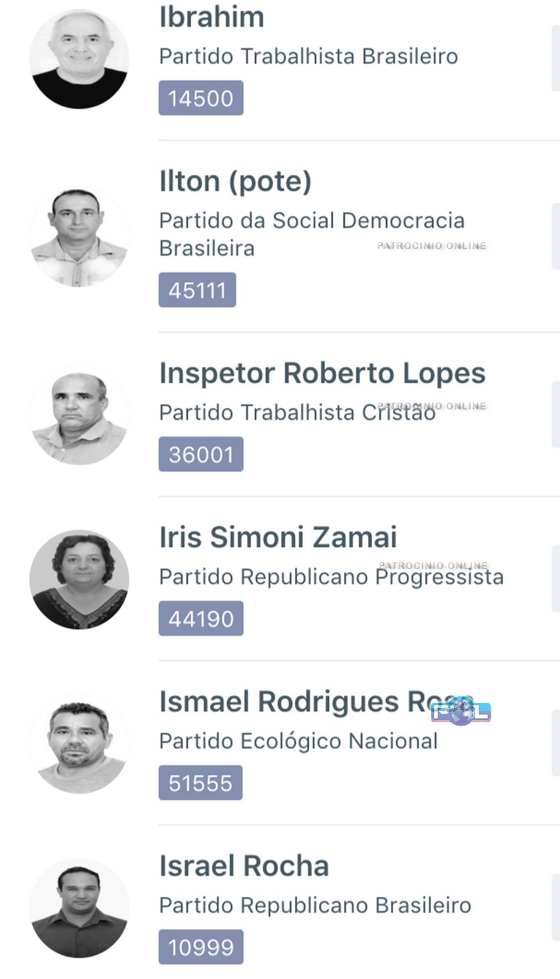Image resolution: width=560 pixels, height=979 pixels.
Task: Click number badge 44190
Action: (x=201, y=619)
